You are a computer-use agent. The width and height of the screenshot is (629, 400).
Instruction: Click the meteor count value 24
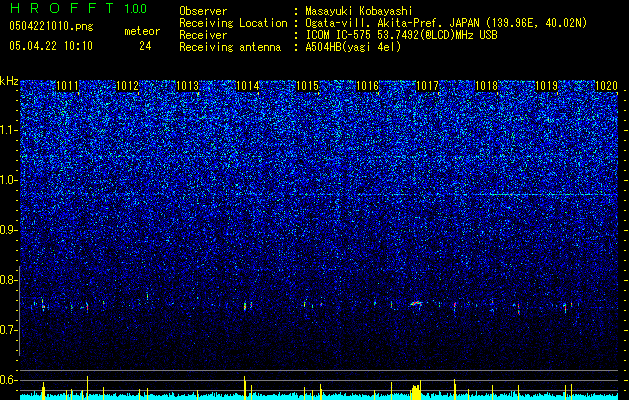tap(145, 46)
